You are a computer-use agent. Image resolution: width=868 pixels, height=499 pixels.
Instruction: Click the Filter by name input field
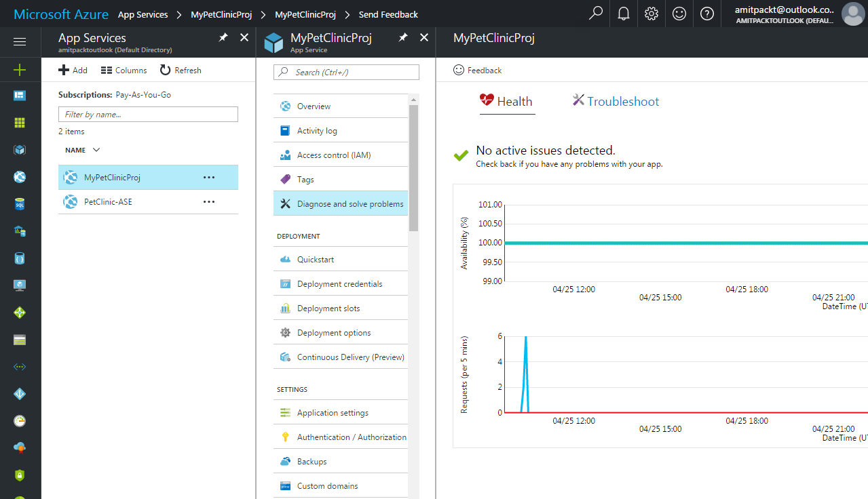coord(148,115)
